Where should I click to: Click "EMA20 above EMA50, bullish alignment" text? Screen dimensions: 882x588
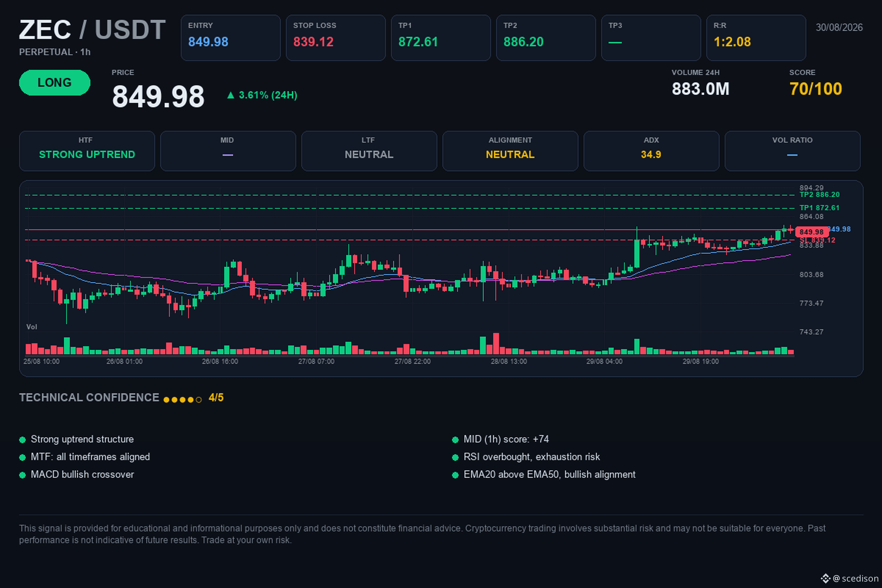[x=549, y=474]
